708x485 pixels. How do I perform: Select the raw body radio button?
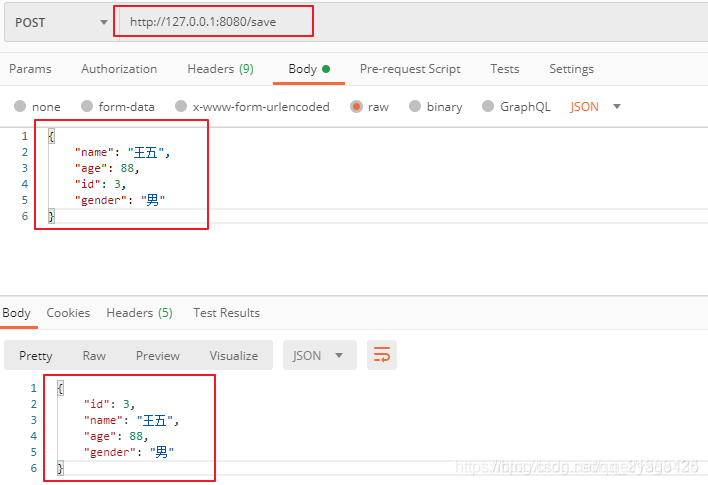[356, 107]
